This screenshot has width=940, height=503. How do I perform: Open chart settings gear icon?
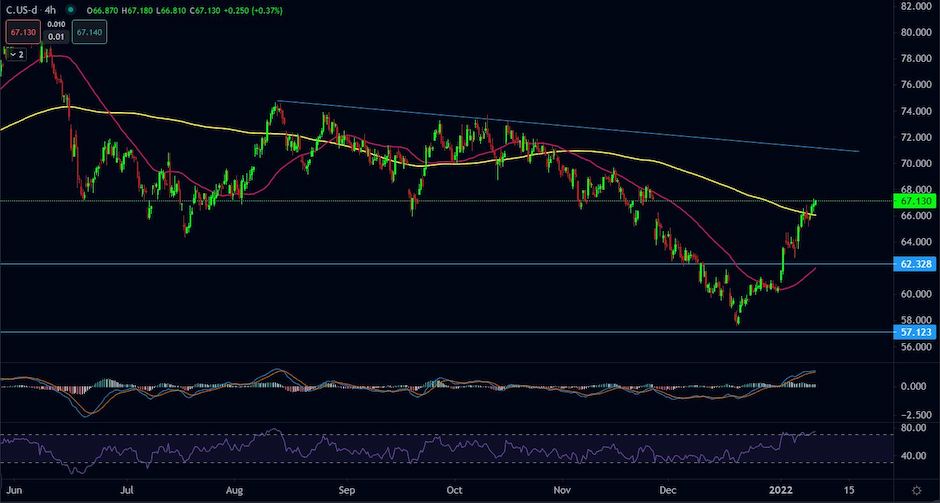(917, 490)
